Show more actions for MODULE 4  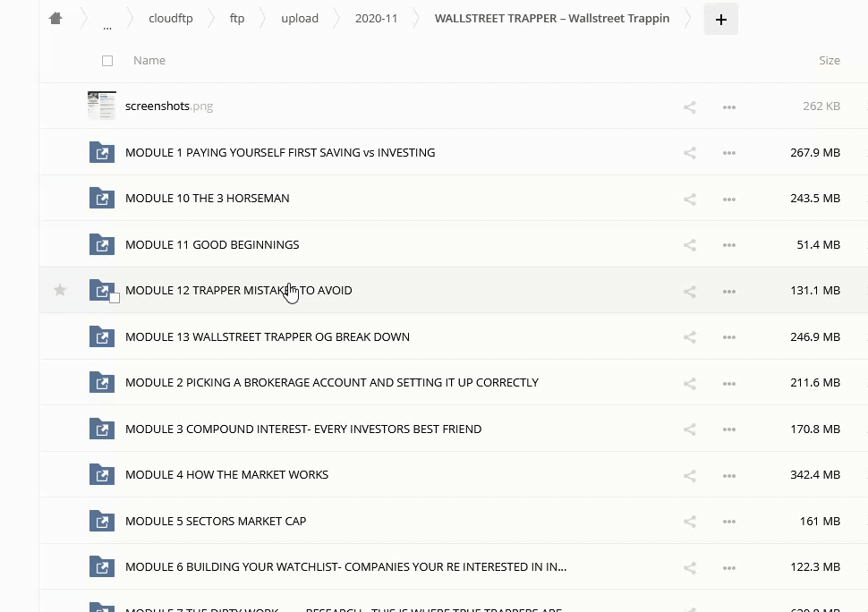tap(729, 476)
